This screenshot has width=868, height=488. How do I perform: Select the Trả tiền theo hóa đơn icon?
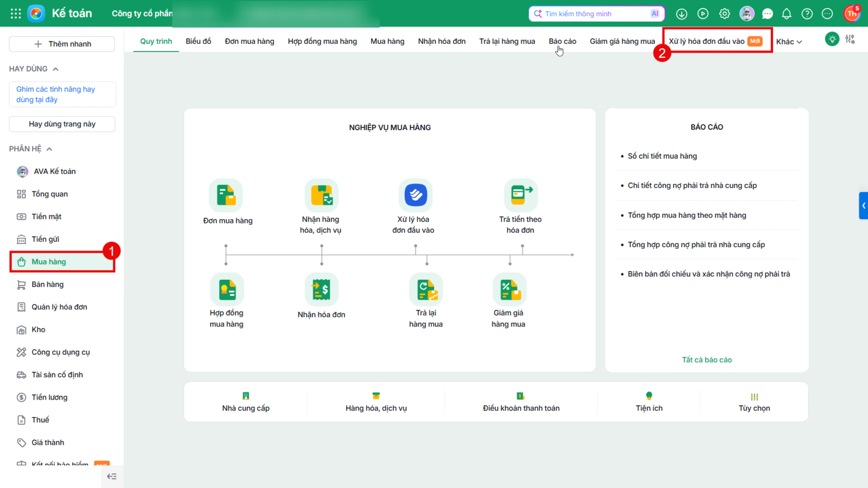coord(521,195)
